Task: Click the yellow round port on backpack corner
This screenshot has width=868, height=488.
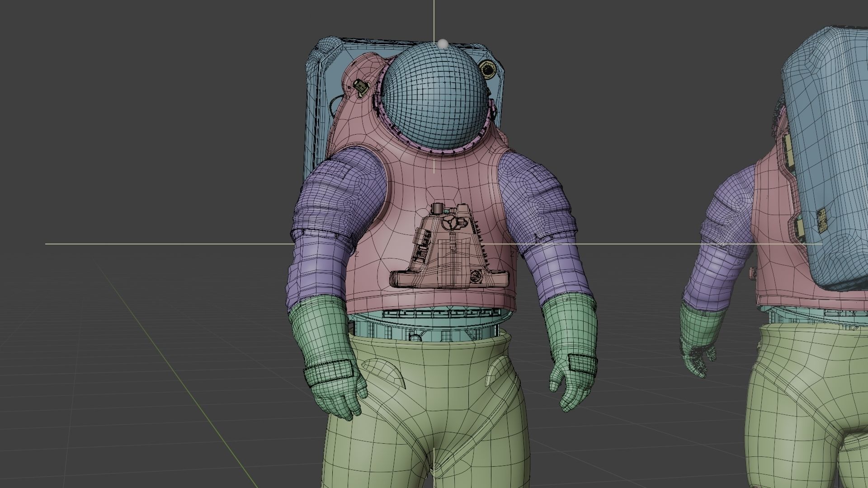Action: [487, 70]
